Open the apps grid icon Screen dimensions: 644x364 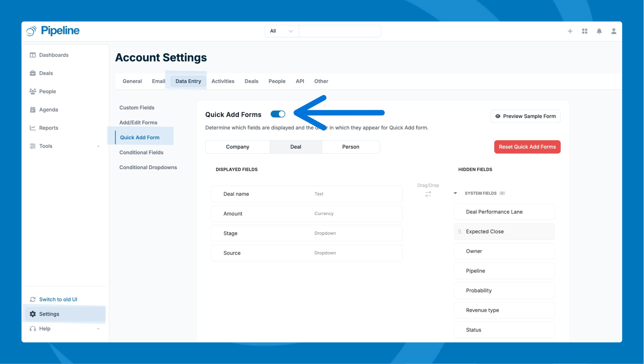coord(585,31)
